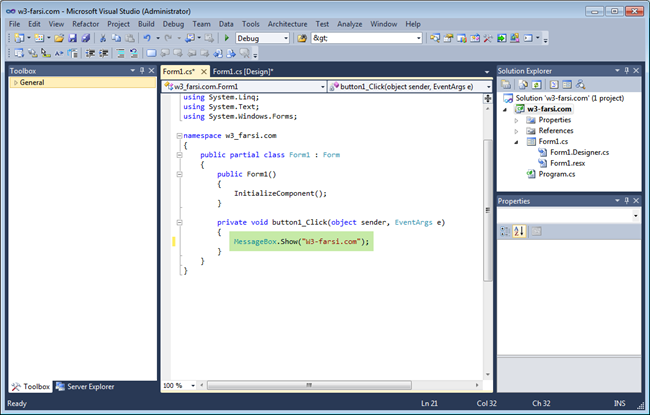The image size is (650, 415).
Task: Select Form1.resx in Solution Explorer
Action: pyautogui.click(x=568, y=163)
